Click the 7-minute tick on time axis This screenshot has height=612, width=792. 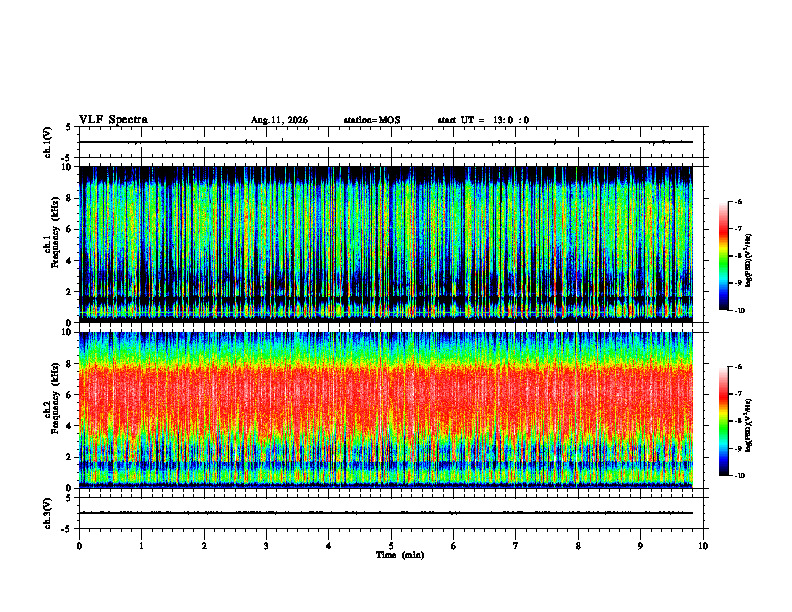(516, 546)
